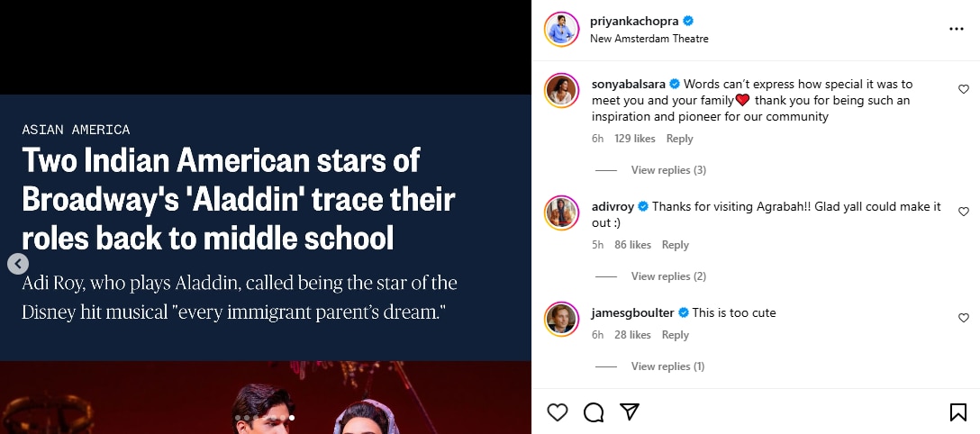Expand View replies (3) under sonyabalsara
The image size is (980, 434).
(668, 170)
